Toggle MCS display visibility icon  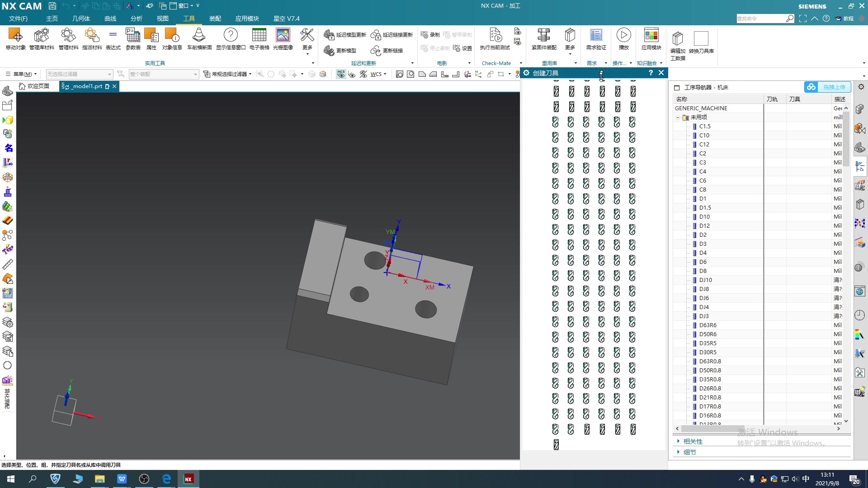click(341, 74)
